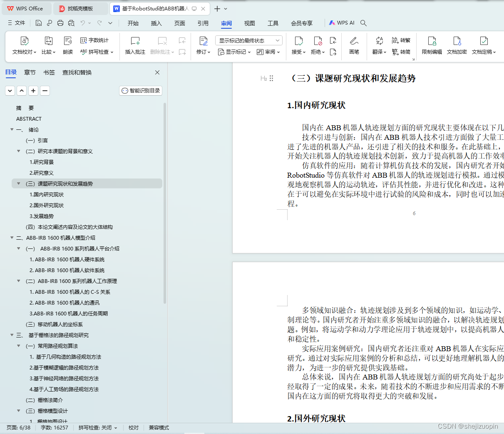Image resolution: width=504 pixels, height=434 pixels.
Task: Click the print icon in quick access bar
Action: click(60, 23)
